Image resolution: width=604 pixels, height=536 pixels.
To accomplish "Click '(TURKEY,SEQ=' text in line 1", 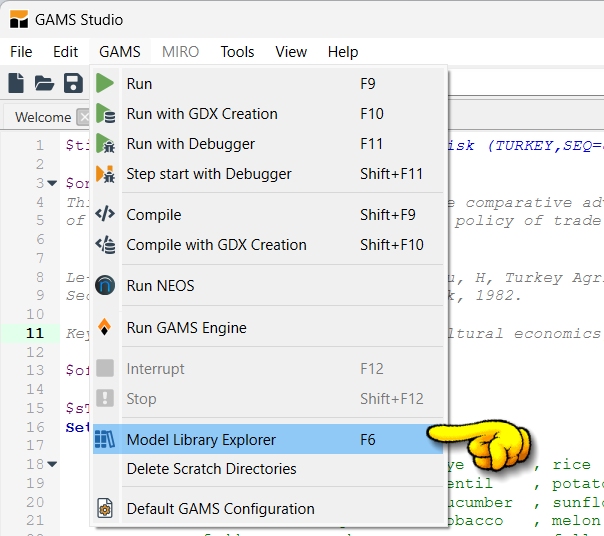I will (545, 146).
